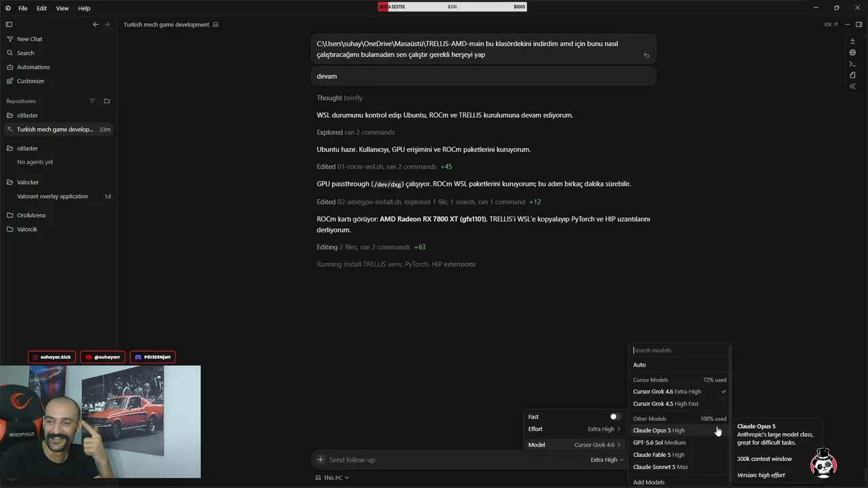Click the Automations robot icon
The image size is (868, 488).
9,67
